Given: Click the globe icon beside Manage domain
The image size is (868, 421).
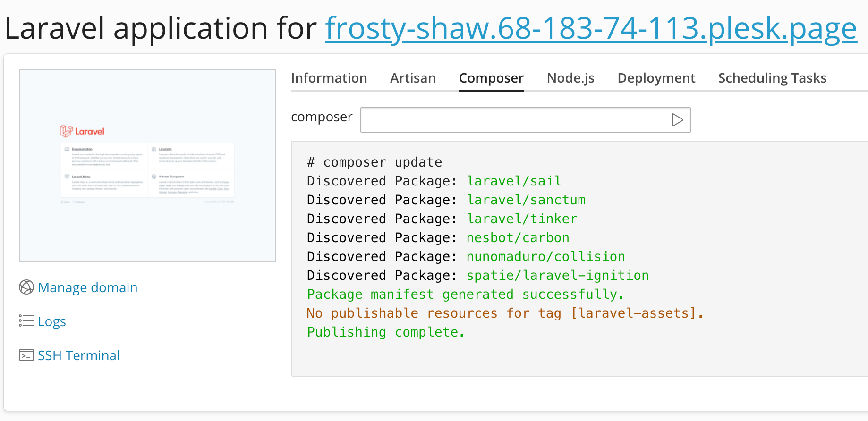Looking at the screenshot, I should pyautogui.click(x=26, y=287).
